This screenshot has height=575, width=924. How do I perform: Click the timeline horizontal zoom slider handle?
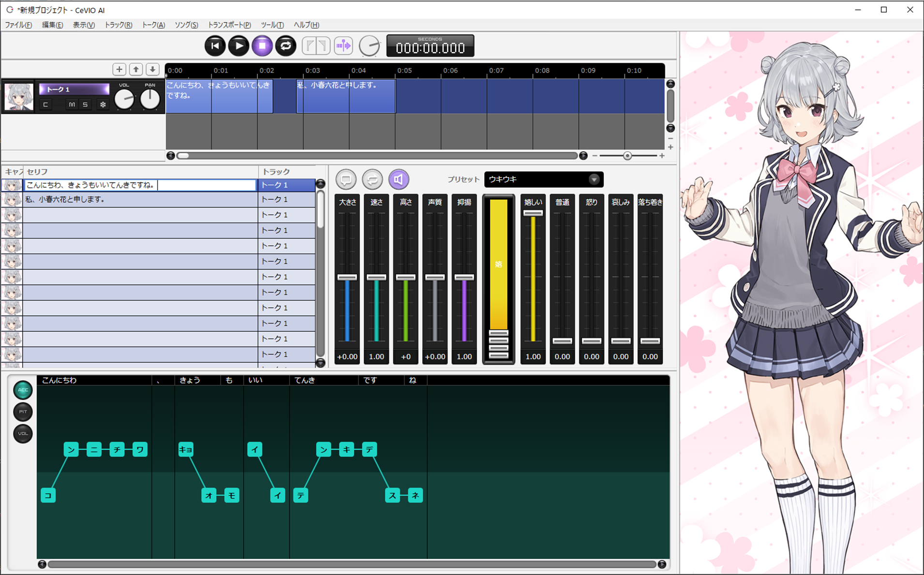click(x=627, y=156)
